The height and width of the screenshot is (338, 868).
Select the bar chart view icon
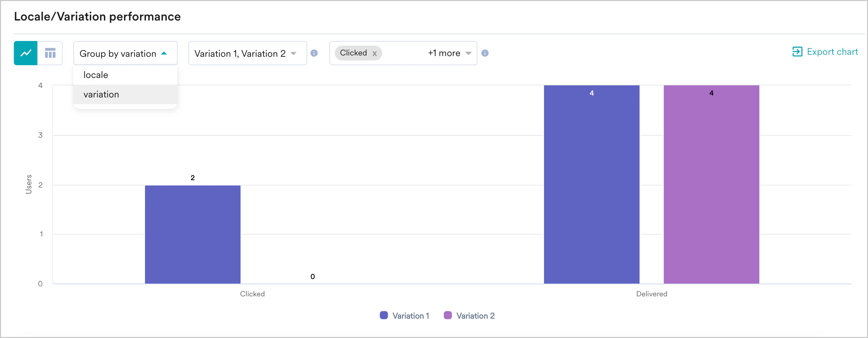(50, 53)
